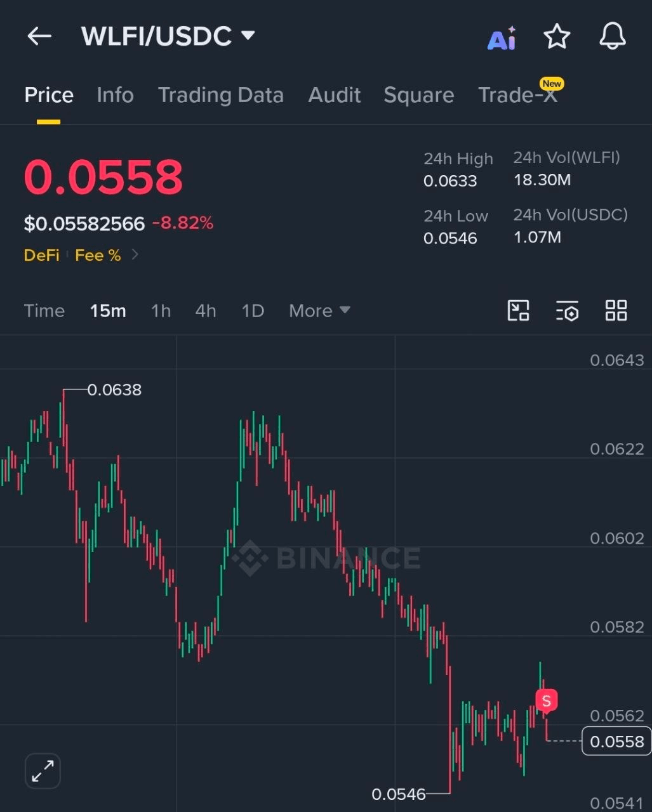Image resolution: width=652 pixels, height=812 pixels.
Task: Switch to the Info tab
Action: [x=115, y=95]
